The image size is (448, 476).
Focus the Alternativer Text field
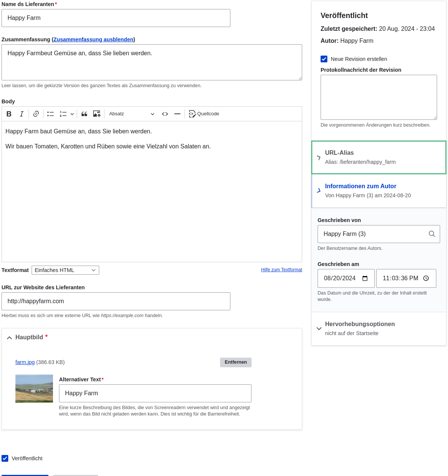coord(155,393)
